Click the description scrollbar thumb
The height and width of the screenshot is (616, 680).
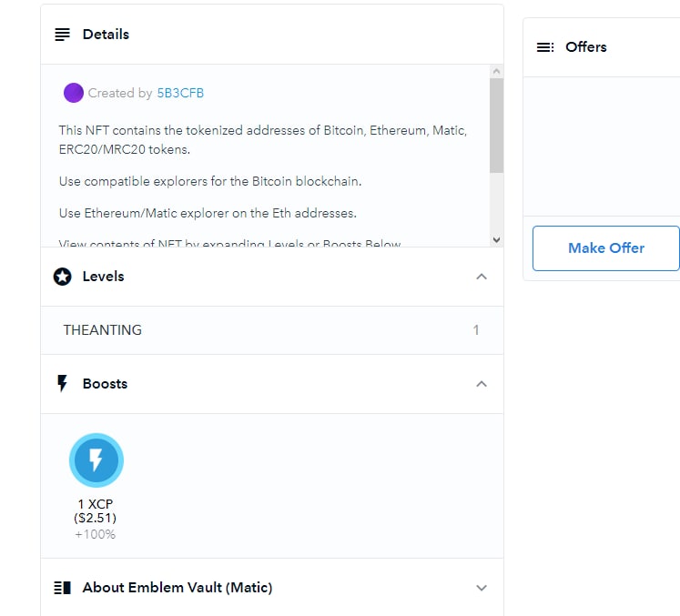coord(496,126)
